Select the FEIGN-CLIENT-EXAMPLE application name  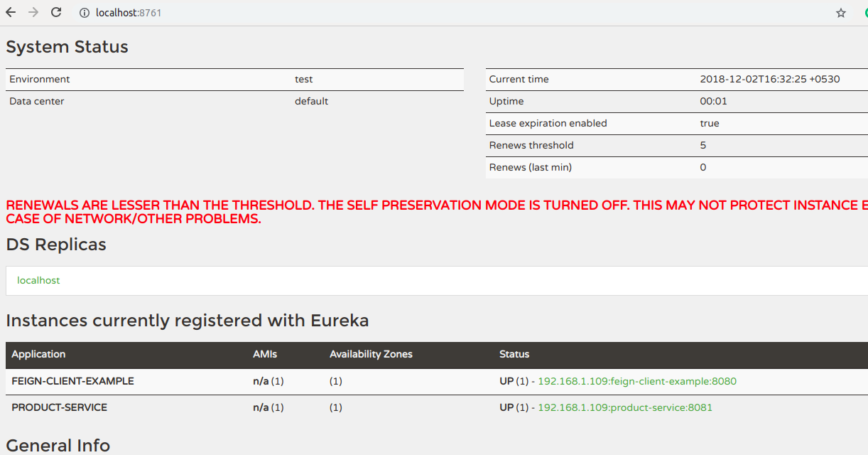coord(72,382)
